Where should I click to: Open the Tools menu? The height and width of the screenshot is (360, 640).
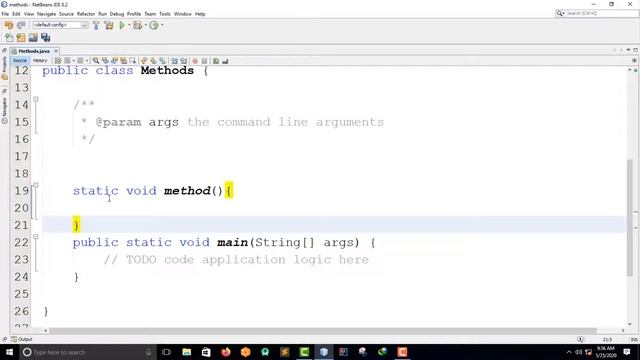165,14
